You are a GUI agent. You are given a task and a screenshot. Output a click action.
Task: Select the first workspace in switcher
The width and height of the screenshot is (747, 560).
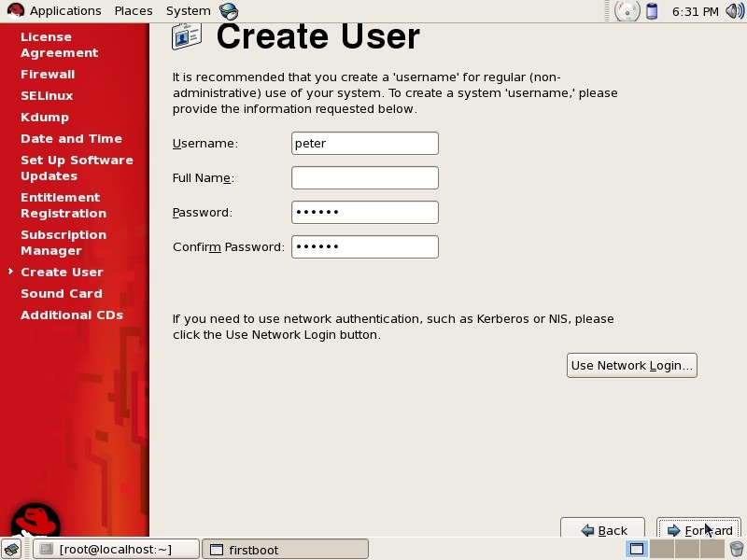point(637,549)
